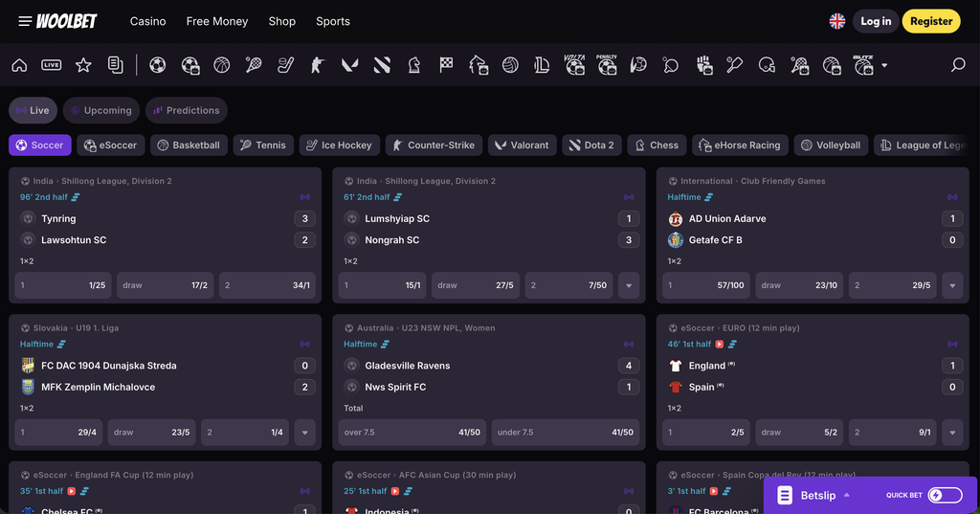Select the Chess category chip
Viewport: 980px width, 514px height.
657,145
